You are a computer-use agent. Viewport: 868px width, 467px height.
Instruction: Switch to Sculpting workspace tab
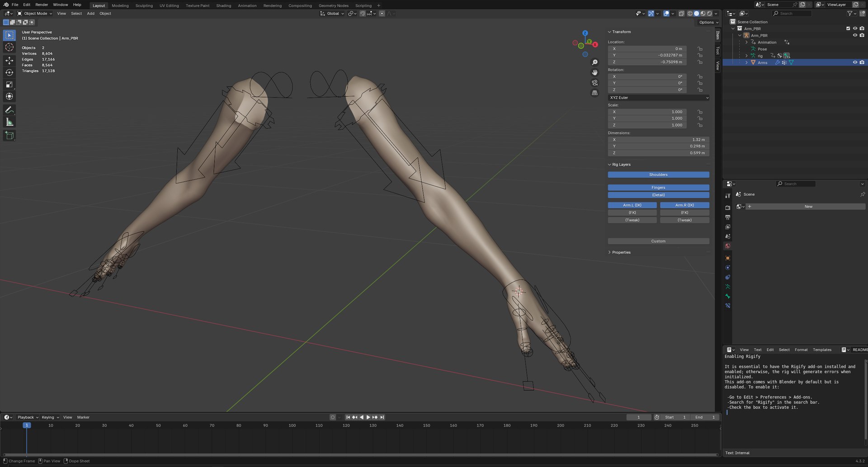tap(144, 5)
